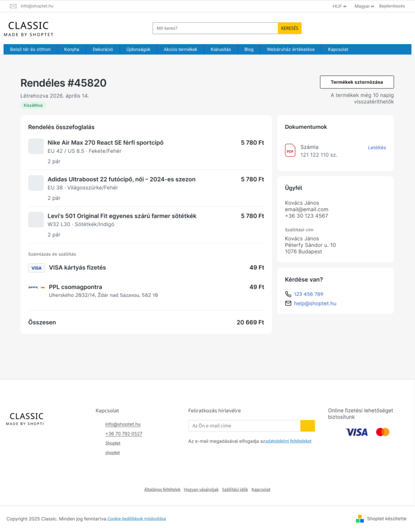The height and width of the screenshot is (532, 415).
Task: Focus the Mit keres? search field
Action: coord(215,28)
